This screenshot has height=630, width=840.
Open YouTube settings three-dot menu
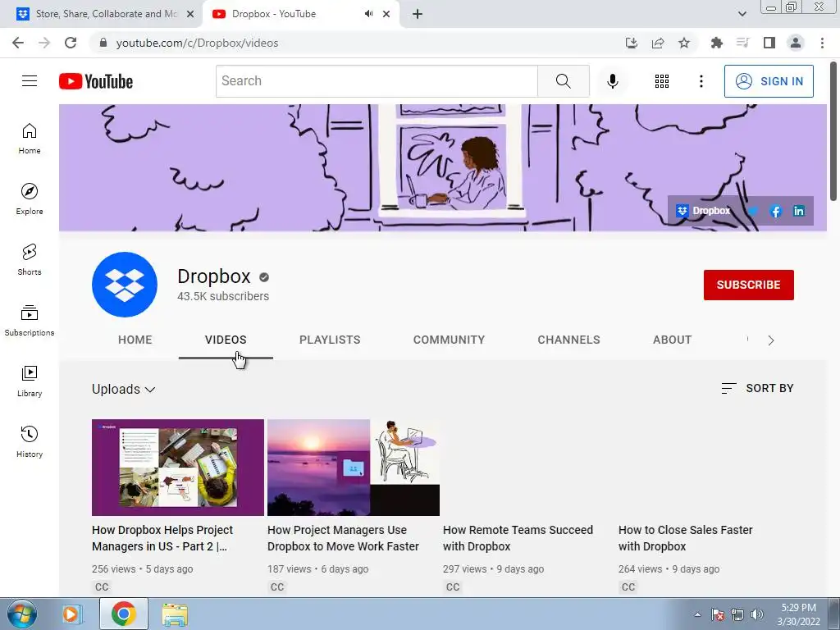[x=701, y=81]
